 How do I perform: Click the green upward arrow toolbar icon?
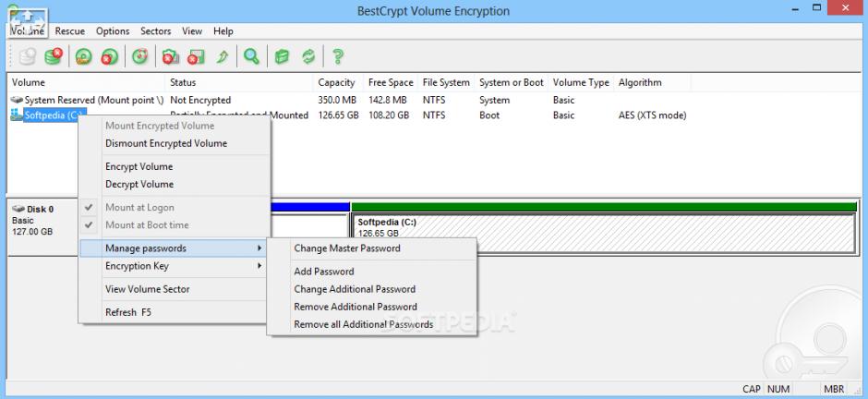point(222,56)
